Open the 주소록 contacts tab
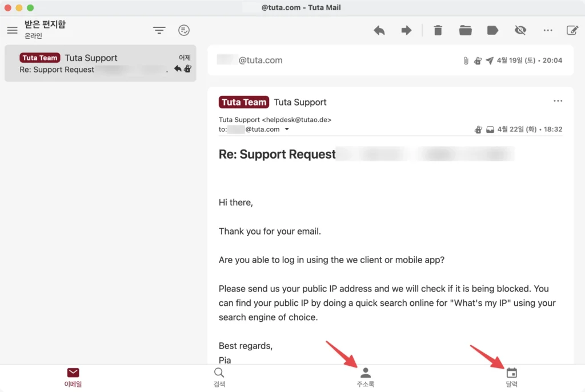585x392 pixels. 366,378
